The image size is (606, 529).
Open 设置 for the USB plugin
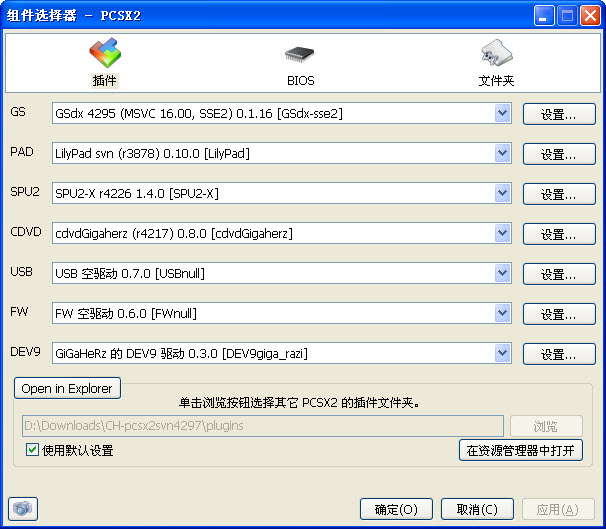pos(559,274)
